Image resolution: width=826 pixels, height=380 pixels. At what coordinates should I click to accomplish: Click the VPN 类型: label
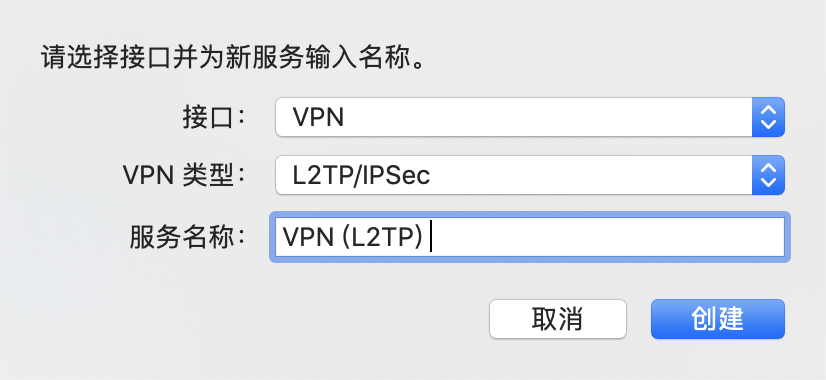tap(184, 176)
